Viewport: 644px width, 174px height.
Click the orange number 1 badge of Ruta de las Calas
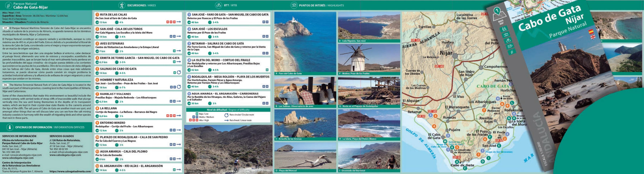[x=97, y=15]
